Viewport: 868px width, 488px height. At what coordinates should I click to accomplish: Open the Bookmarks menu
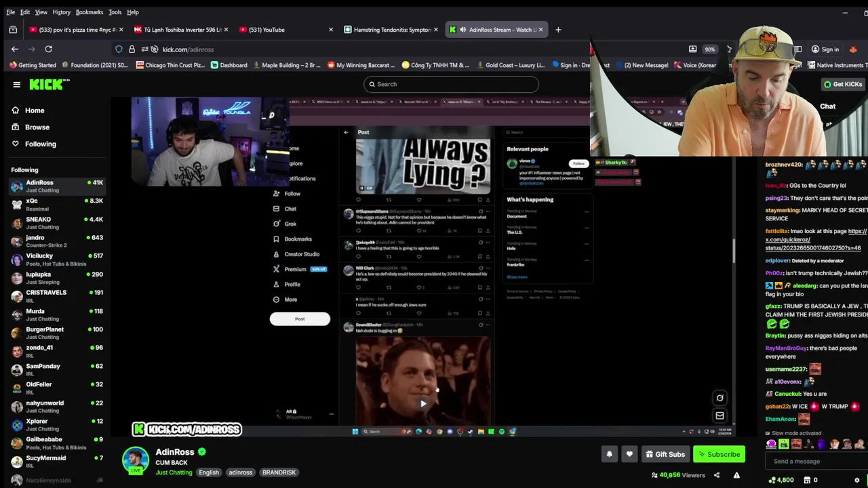90,12
